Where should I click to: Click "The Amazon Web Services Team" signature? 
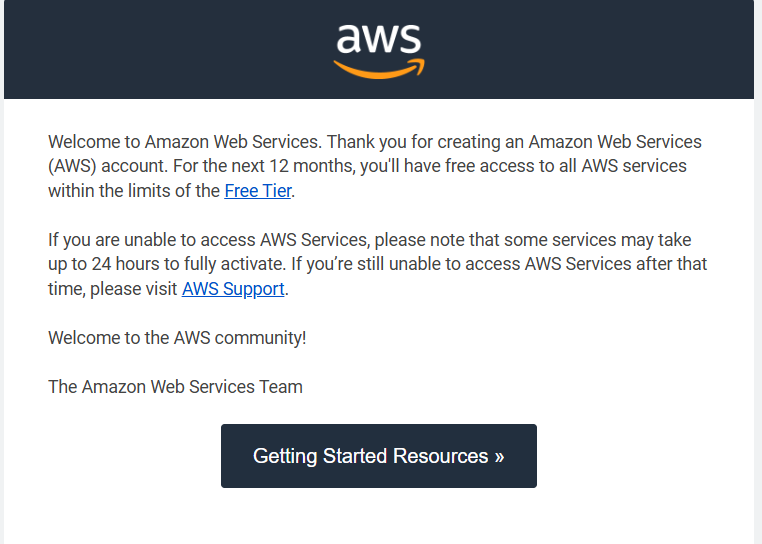[x=175, y=386]
